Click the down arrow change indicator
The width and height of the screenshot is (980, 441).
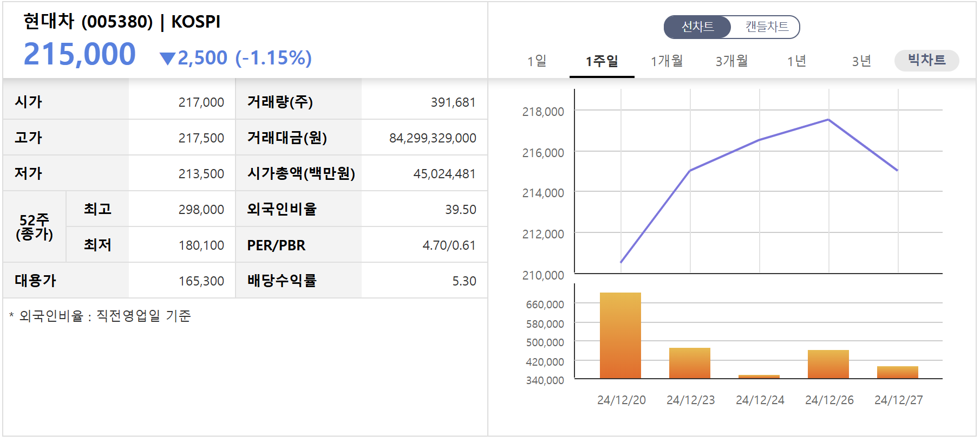[x=168, y=59]
